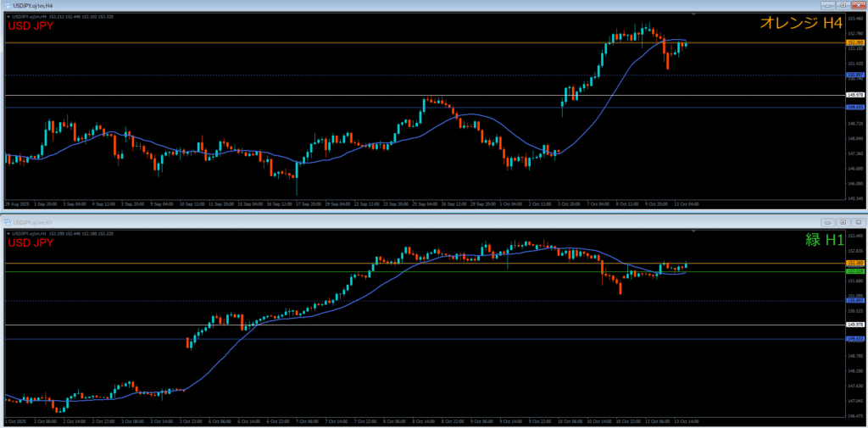This screenshot has height=428, width=868.
Task: Click the USDJPY H1 window title icon
Action: click(6, 221)
